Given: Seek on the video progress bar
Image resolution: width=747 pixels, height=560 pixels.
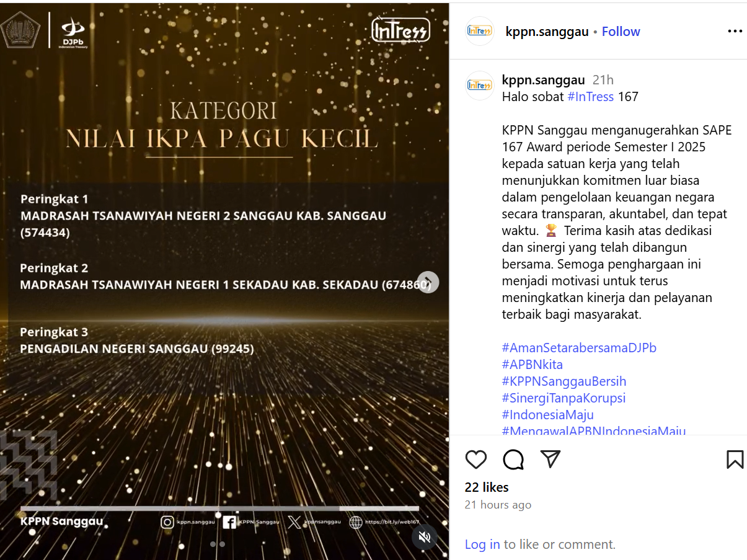Looking at the screenshot, I should pos(219,509).
